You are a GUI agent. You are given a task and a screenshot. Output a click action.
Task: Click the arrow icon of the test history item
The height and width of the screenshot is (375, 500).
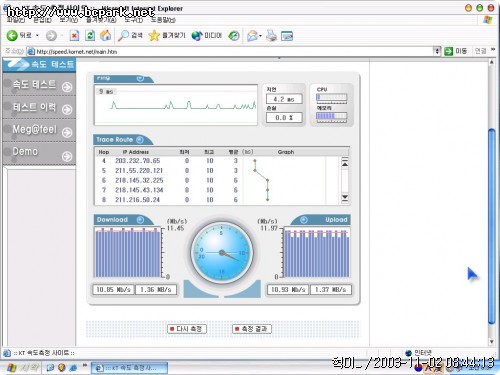67,109
